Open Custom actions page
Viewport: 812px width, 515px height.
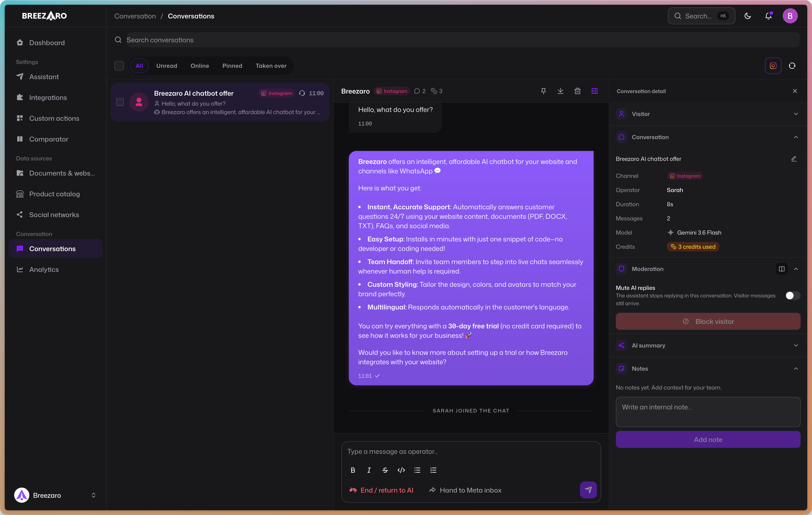tap(55, 119)
